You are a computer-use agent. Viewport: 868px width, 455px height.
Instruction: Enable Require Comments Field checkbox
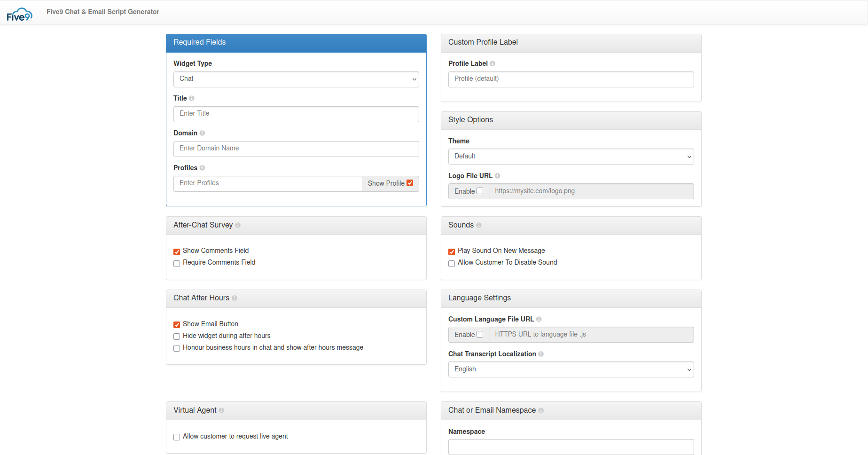(177, 263)
